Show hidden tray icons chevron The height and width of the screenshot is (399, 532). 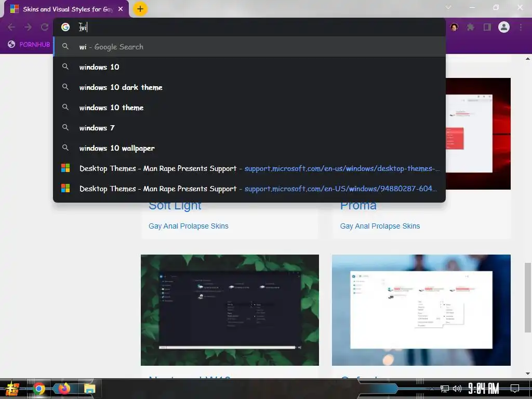432,389
